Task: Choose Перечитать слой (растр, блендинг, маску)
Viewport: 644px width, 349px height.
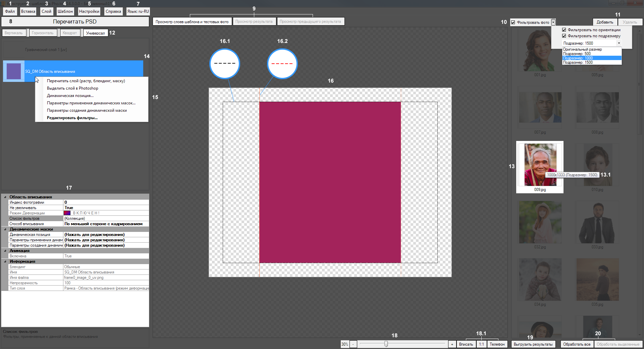Action: click(92, 81)
